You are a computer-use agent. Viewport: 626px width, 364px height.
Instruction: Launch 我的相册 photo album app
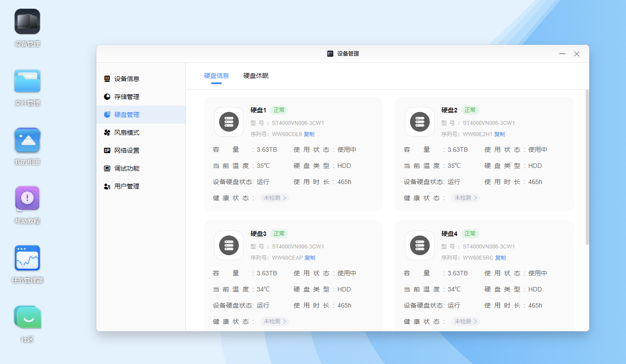click(x=27, y=141)
